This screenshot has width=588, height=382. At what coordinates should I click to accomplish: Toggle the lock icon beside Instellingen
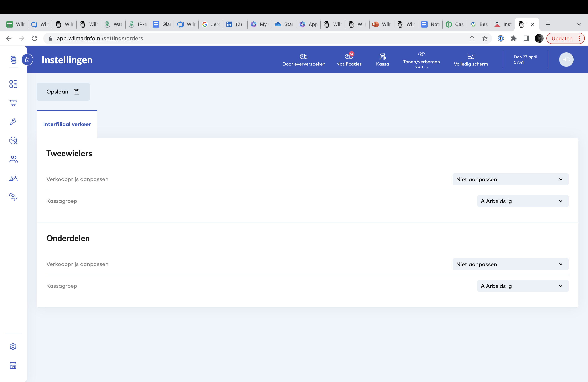[x=27, y=60]
